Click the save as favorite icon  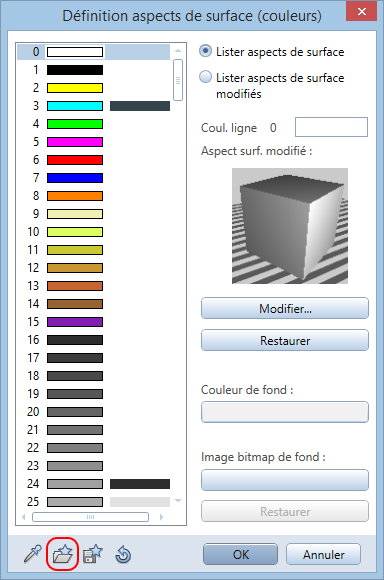[92, 554]
